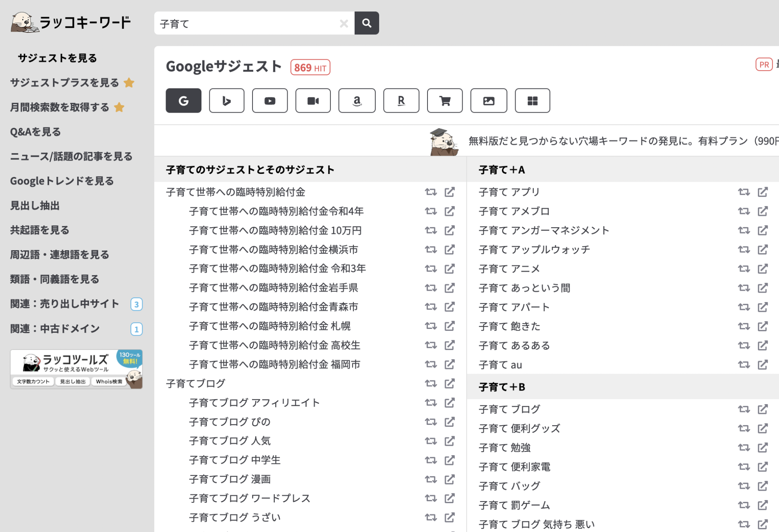
Task: Click the ラッコキーワード logo
Action: pos(71,23)
